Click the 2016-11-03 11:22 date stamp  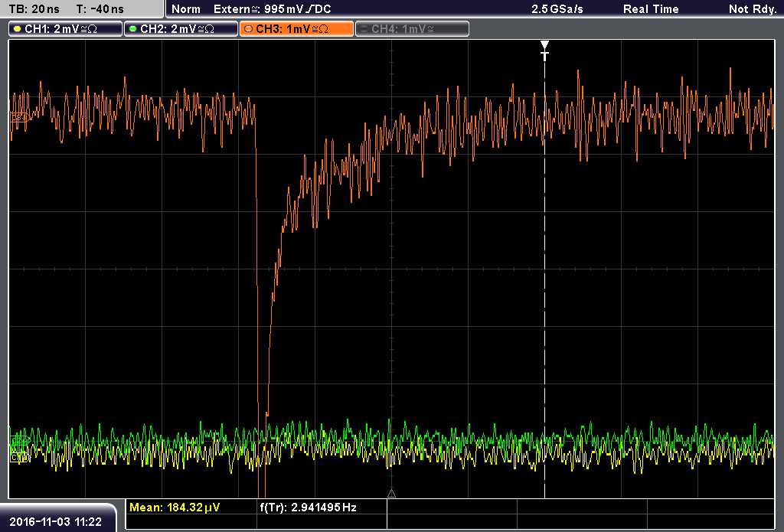55,522
